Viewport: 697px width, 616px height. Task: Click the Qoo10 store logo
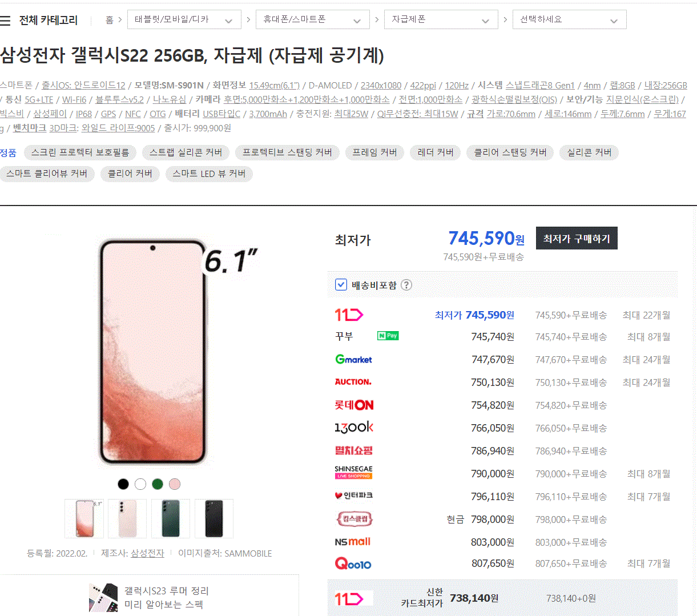[353, 564]
